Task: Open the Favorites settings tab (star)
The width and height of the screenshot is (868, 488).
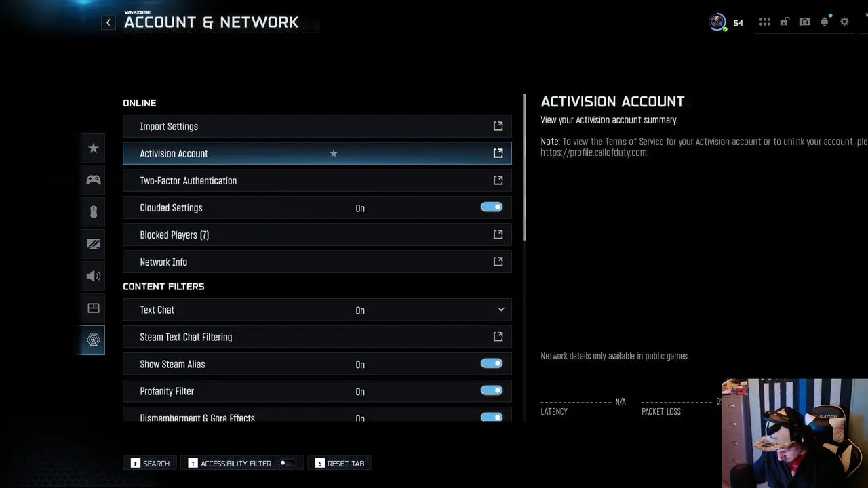Action: point(94,148)
